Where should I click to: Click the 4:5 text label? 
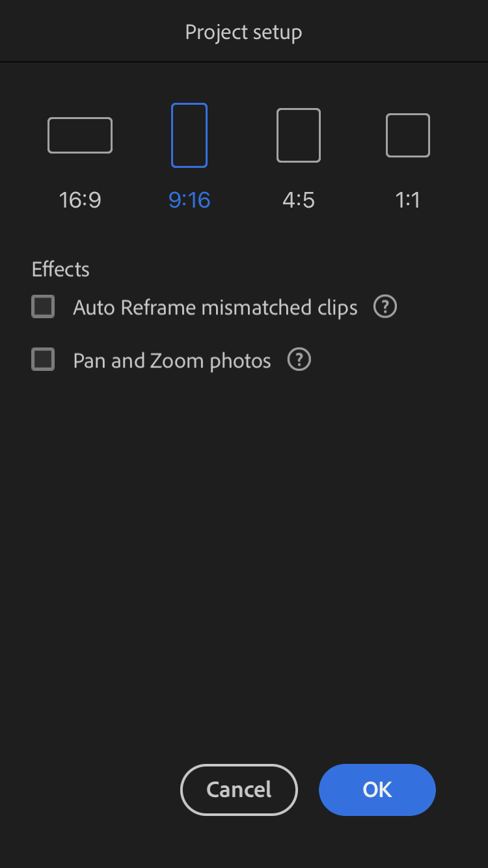coord(299,200)
